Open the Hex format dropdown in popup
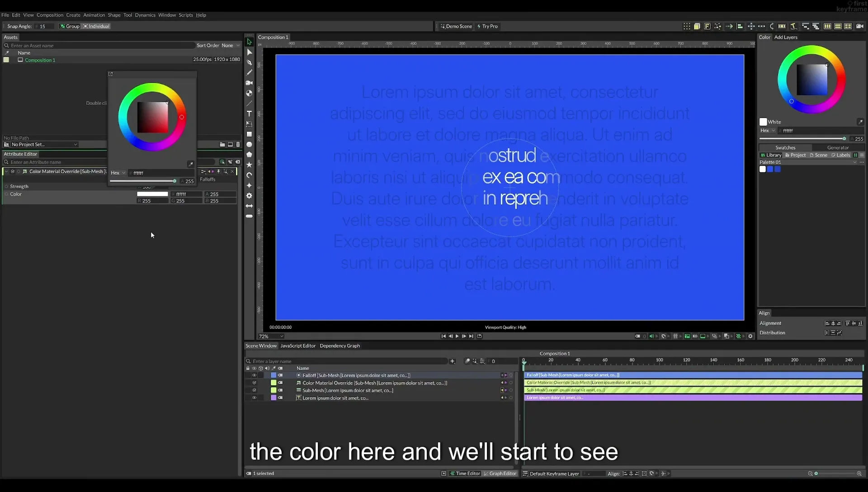The height and width of the screenshot is (492, 868). [x=118, y=173]
